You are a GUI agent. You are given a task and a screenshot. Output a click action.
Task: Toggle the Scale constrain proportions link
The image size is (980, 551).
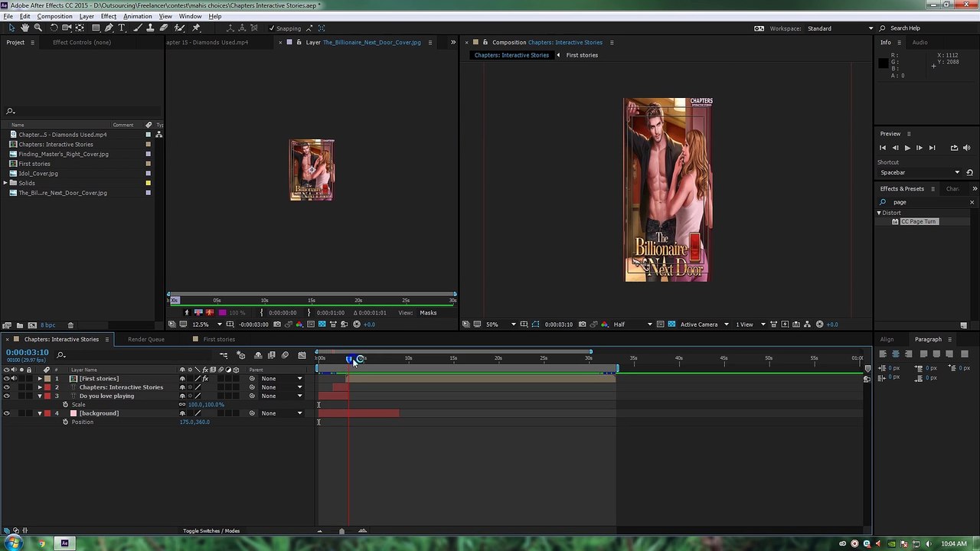182,405
